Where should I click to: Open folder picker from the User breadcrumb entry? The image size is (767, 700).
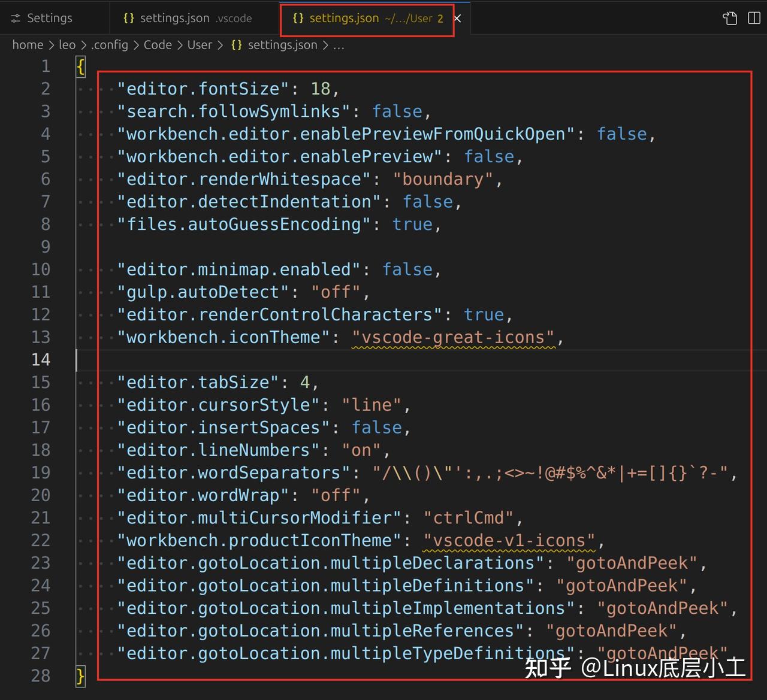click(200, 44)
